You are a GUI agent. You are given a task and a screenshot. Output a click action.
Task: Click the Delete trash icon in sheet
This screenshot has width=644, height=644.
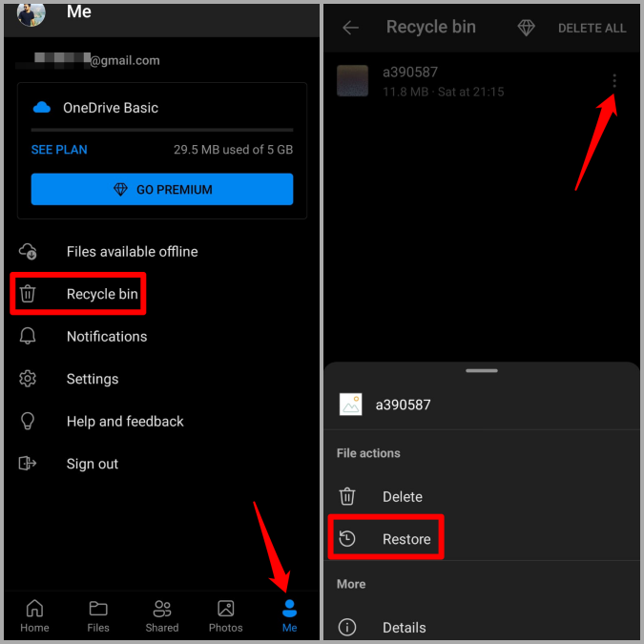coord(347,496)
